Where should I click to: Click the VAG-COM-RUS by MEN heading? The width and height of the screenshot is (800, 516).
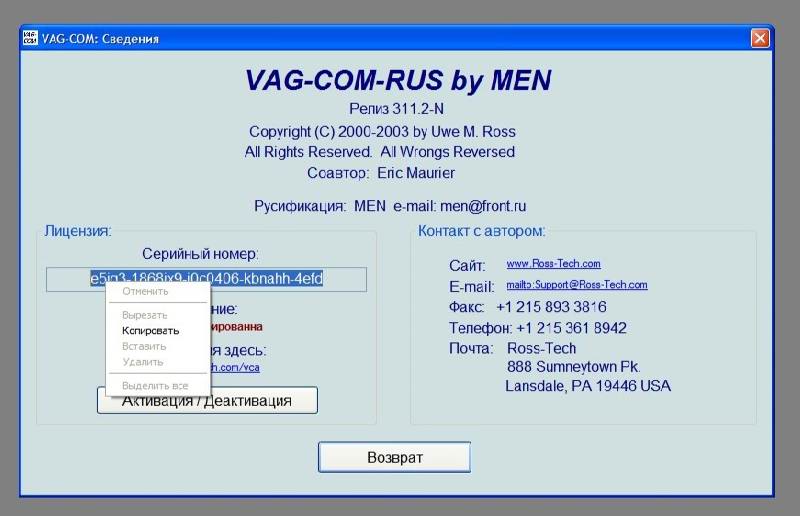click(x=398, y=81)
